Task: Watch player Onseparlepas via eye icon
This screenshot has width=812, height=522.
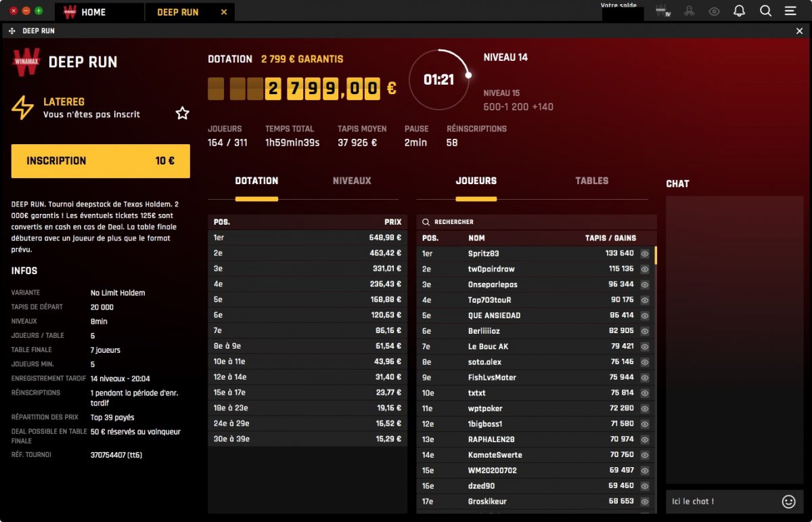Action: (645, 284)
